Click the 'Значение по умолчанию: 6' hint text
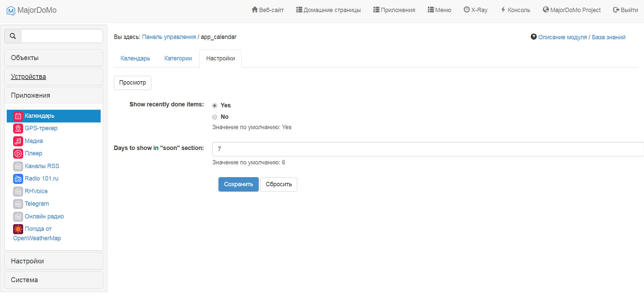This screenshot has height=306, width=644. click(249, 162)
